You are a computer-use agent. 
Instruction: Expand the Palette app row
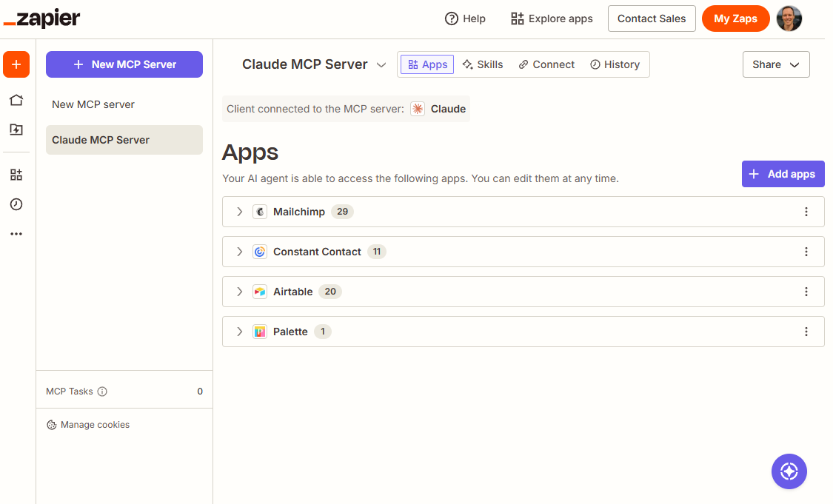pos(240,332)
